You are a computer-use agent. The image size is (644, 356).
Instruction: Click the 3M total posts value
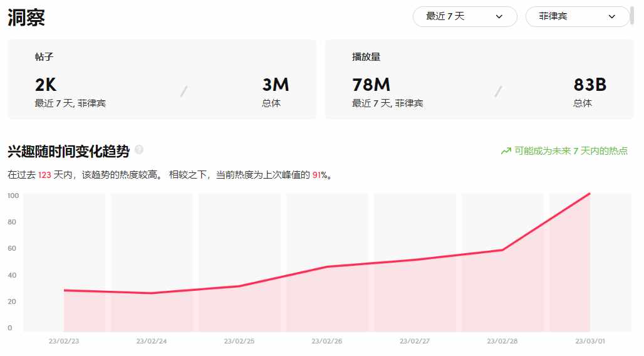tap(276, 85)
